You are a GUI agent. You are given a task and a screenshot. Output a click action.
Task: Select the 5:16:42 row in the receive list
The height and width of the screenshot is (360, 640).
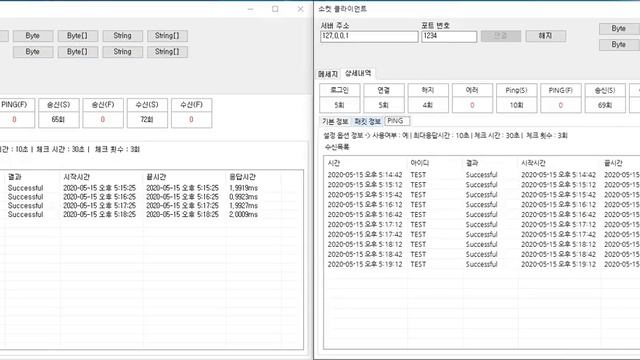tap(482, 215)
